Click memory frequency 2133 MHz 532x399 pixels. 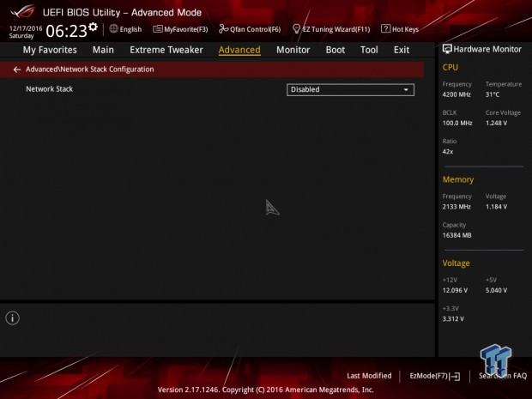pos(456,207)
